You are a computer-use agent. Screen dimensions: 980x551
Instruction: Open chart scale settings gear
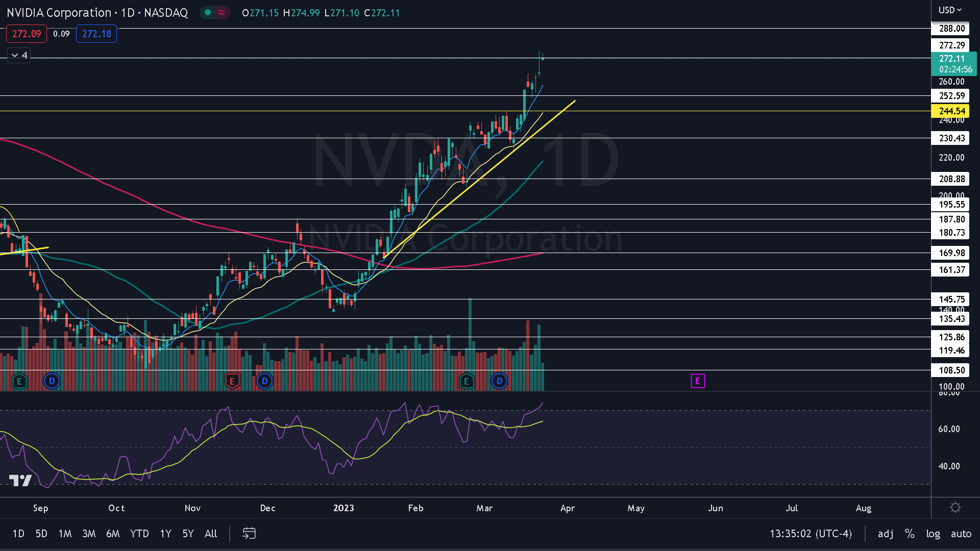pyautogui.click(x=955, y=508)
